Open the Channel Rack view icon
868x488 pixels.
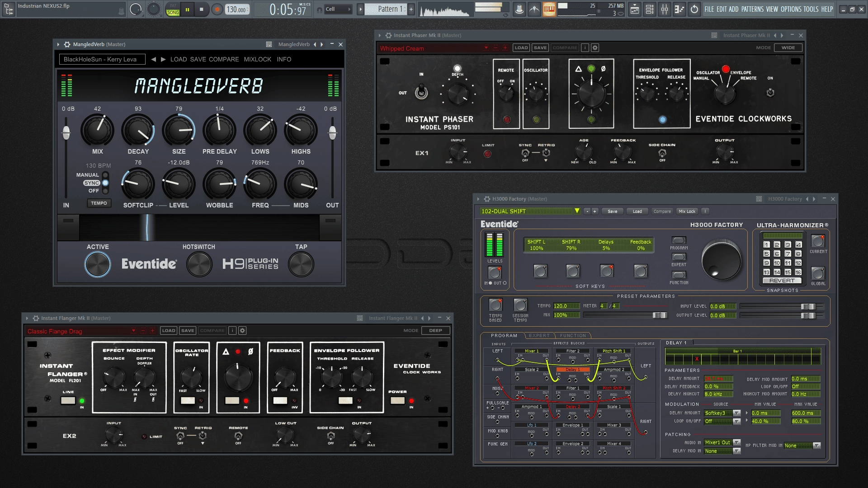click(650, 9)
